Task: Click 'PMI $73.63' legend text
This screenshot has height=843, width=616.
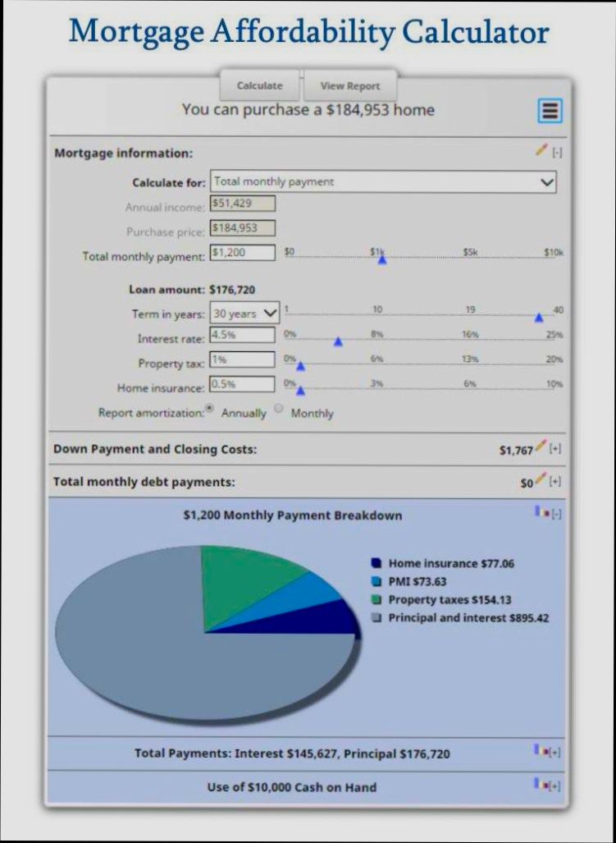Action: pyautogui.click(x=418, y=582)
